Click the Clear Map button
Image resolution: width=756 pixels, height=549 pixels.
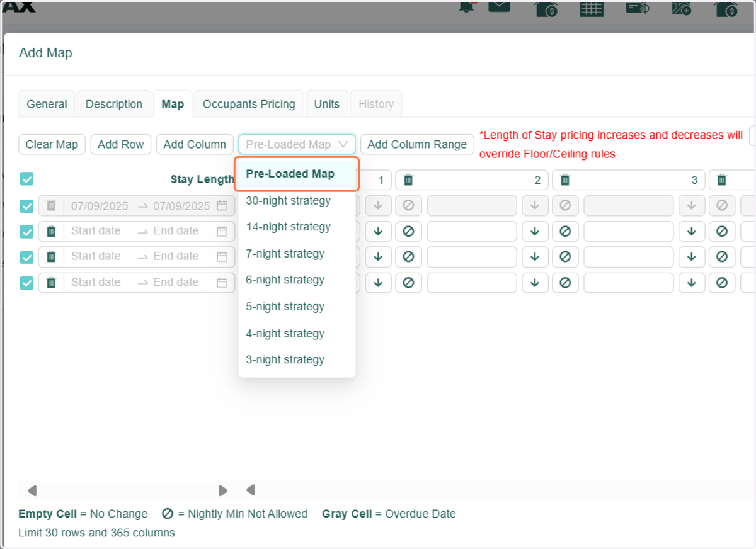point(52,144)
